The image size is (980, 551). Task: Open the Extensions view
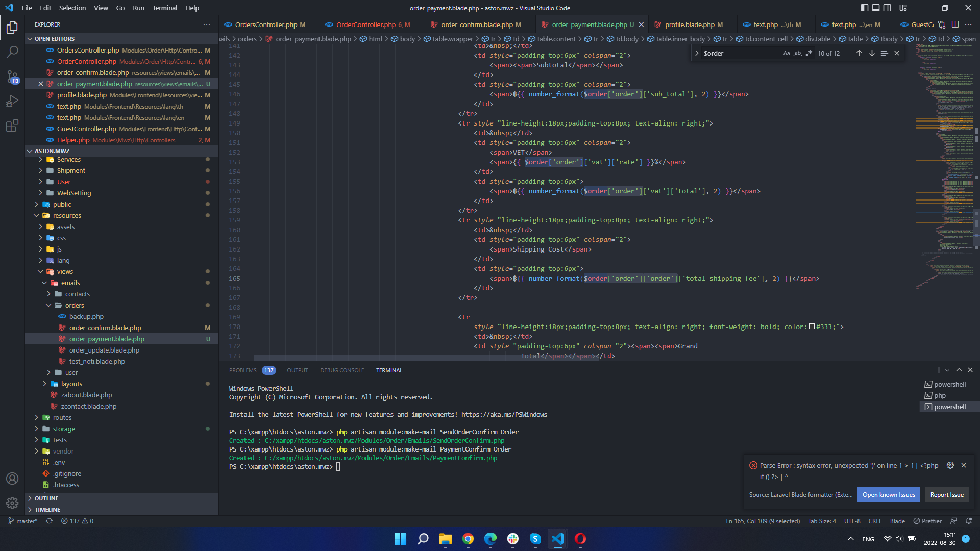click(12, 126)
